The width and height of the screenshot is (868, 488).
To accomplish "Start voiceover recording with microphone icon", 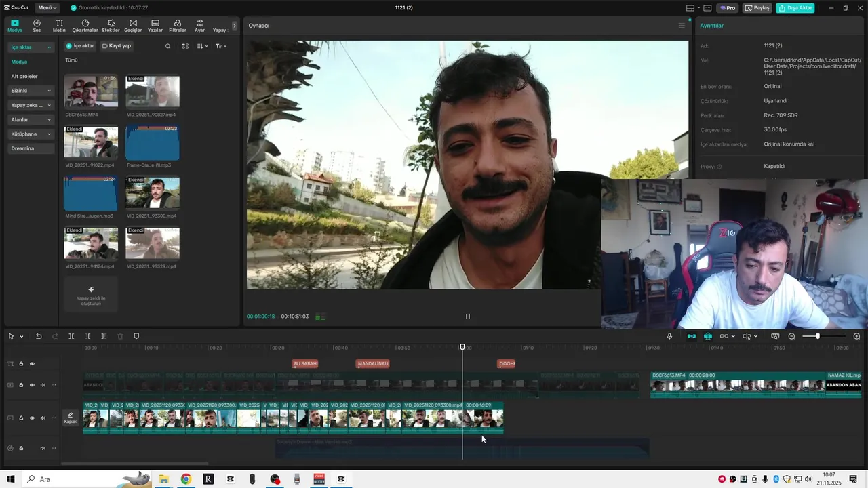I will (x=669, y=336).
